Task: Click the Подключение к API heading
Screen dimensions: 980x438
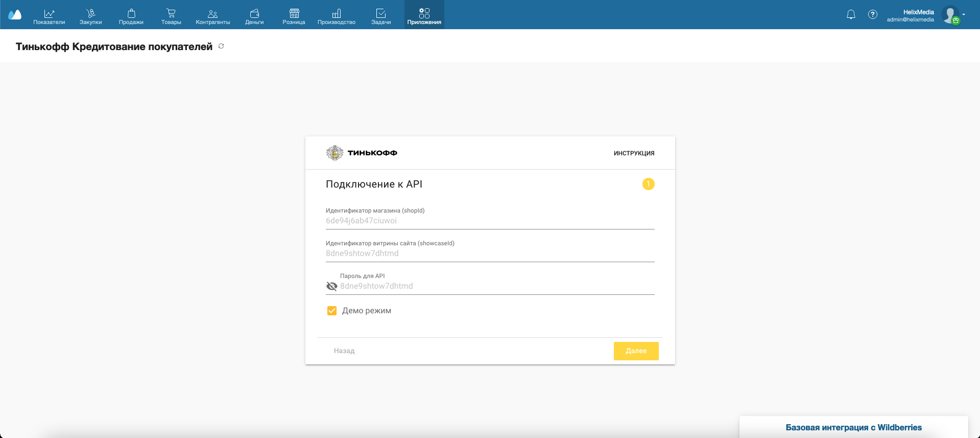Action: click(x=374, y=184)
